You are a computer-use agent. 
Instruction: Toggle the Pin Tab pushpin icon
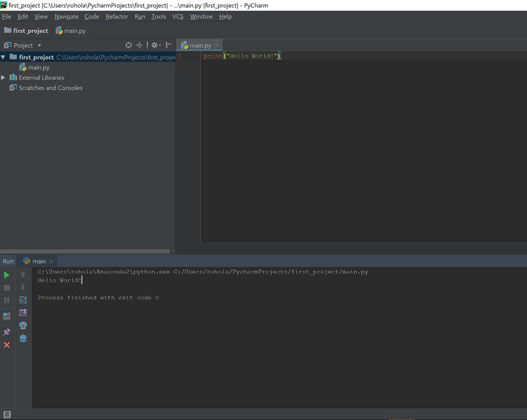click(x=6, y=332)
